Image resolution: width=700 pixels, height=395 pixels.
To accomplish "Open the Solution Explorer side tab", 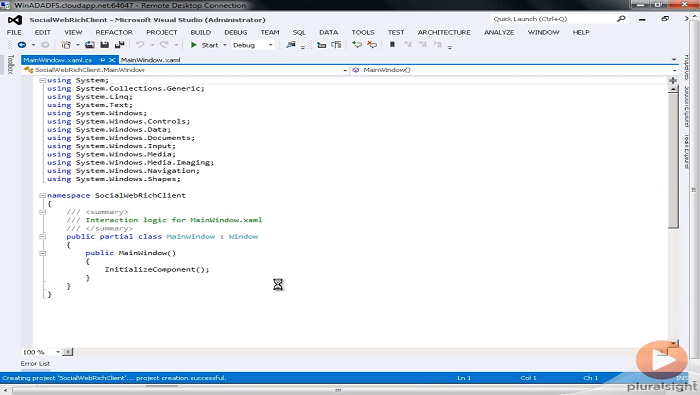I will click(687, 106).
